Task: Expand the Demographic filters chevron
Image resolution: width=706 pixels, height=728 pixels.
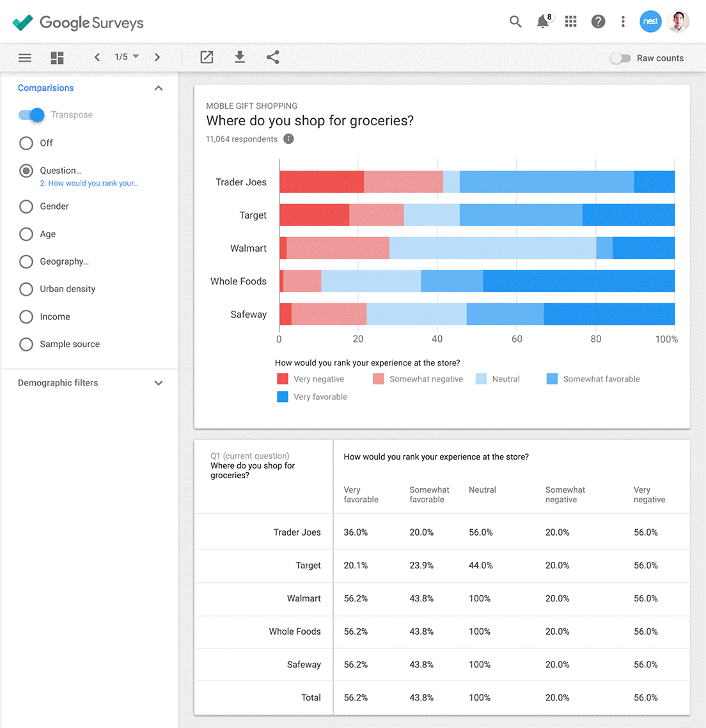Action: [x=159, y=383]
